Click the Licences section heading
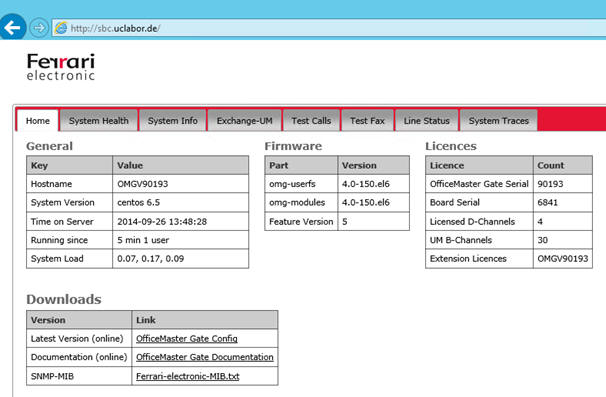The width and height of the screenshot is (606, 397). tap(451, 146)
